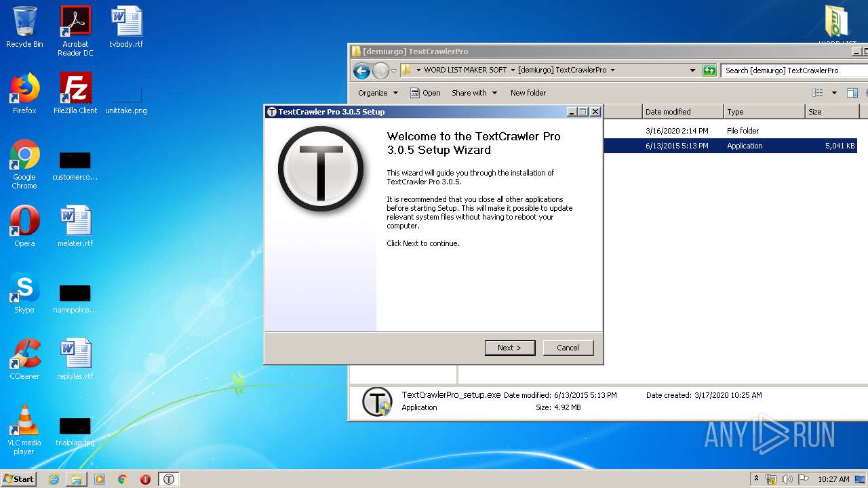Select the Application row of 5,041 KB
This screenshot has height=488, width=868.
click(730, 146)
